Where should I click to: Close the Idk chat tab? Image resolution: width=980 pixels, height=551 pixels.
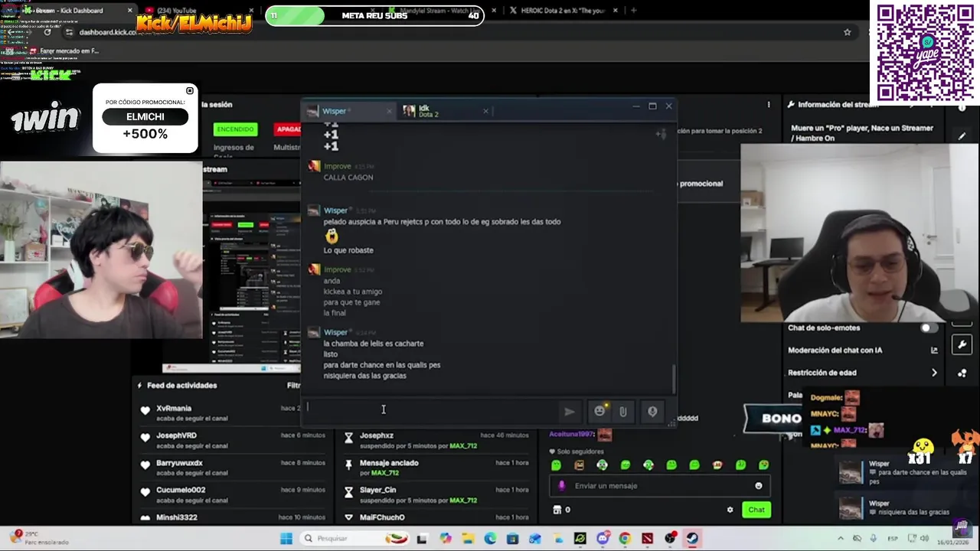(485, 111)
